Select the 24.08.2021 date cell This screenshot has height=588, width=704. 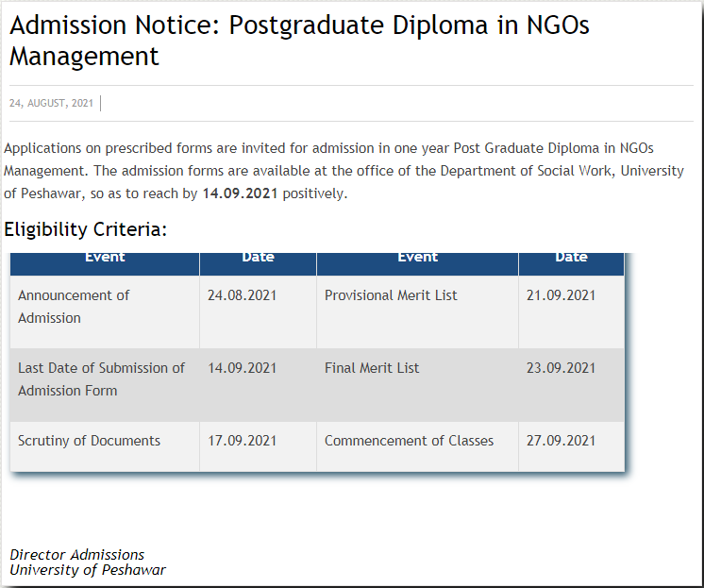[242, 295]
